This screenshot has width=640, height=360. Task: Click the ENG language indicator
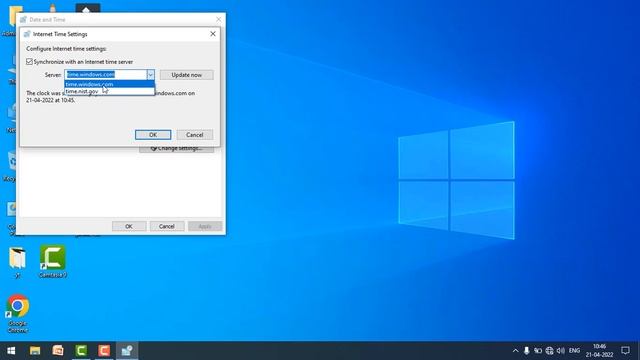point(574,351)
